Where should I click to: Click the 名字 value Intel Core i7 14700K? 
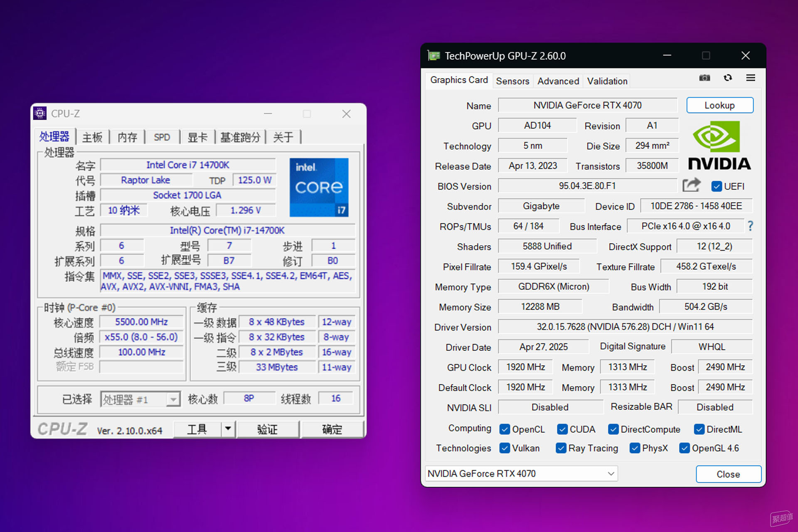(187, 165)
